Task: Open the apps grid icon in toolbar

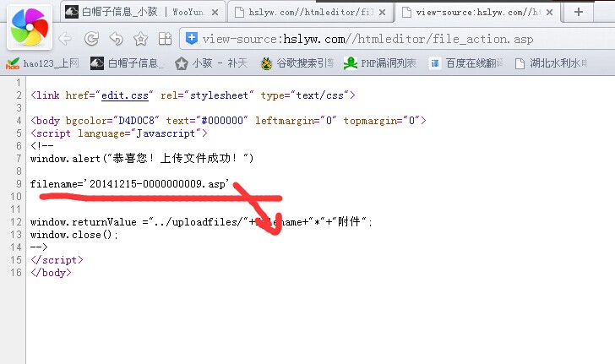Action: (x=165, y=39)
